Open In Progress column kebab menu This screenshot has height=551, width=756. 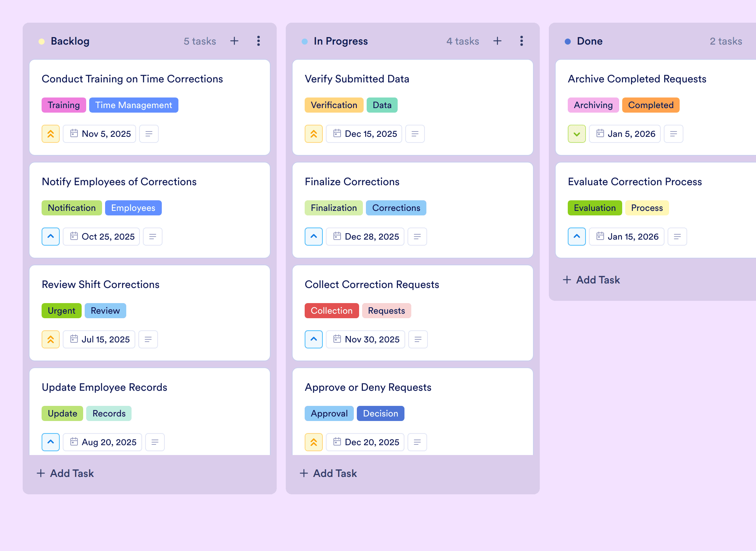point(522,41)
